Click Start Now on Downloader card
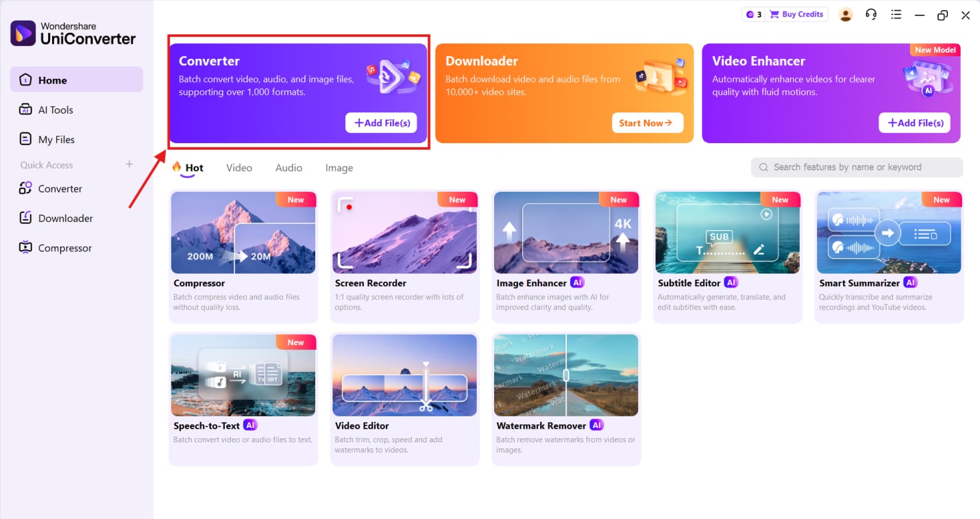 point(648,123)
